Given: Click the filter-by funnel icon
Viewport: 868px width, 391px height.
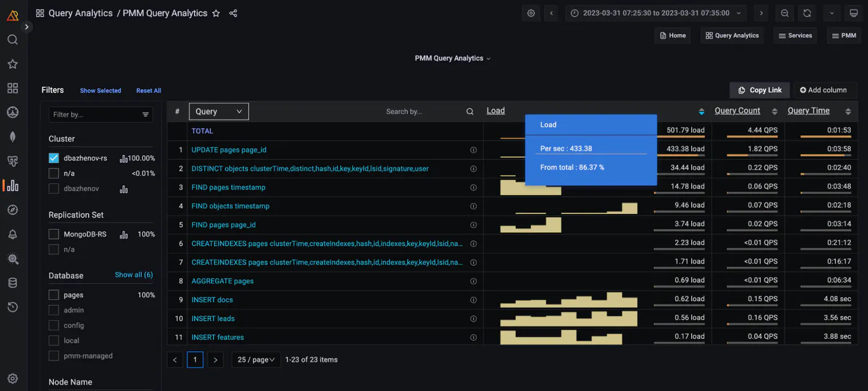Looking at the screenshot, I should [x=146, y=115].
